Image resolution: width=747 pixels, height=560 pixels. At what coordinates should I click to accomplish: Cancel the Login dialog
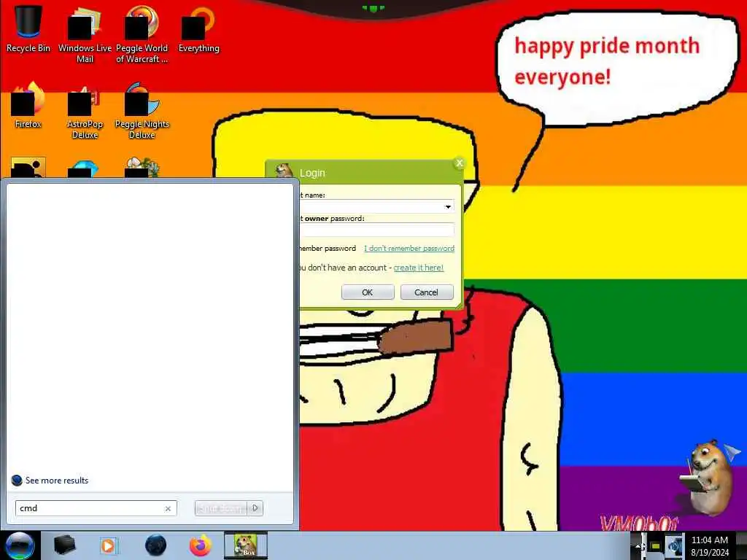pyautogui.click(x=426, y=292)
